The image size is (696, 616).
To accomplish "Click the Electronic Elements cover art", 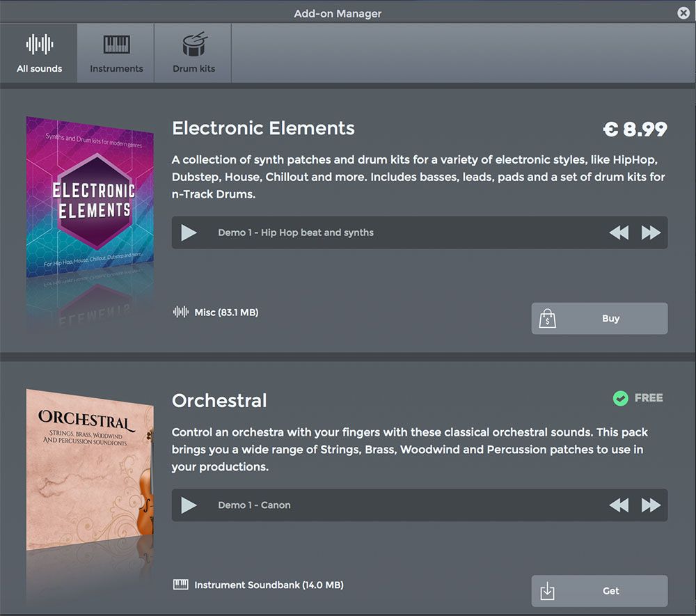I will [90, 198].
